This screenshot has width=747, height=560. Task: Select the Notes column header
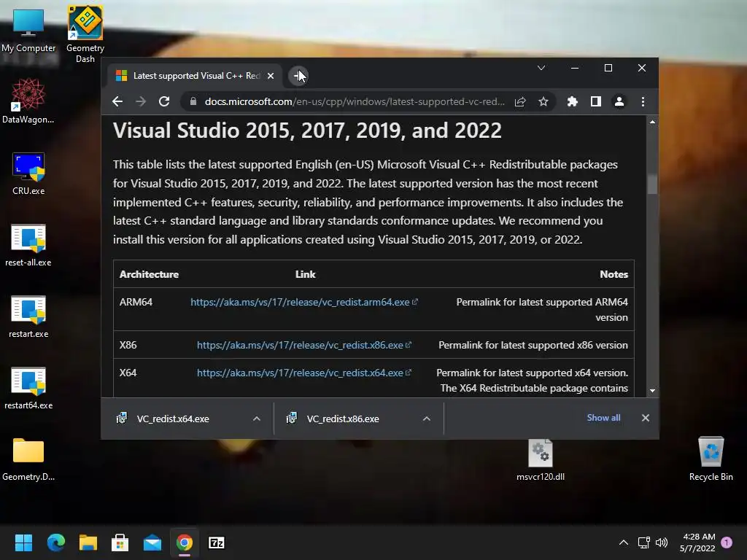pos(614,274)
